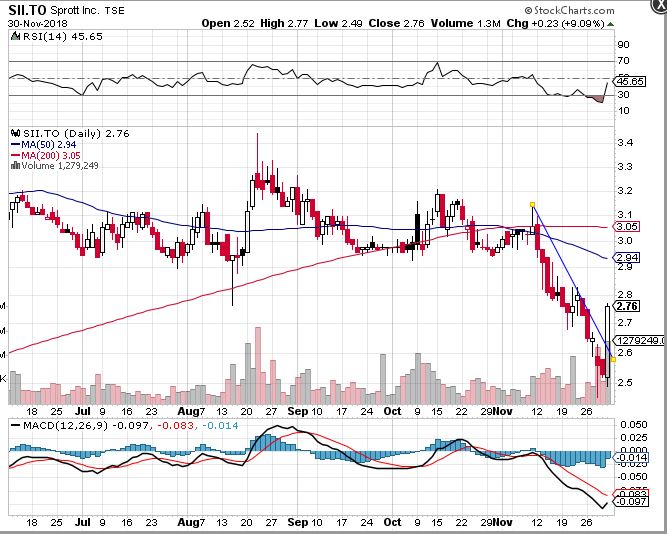667x534 pixels.
Task: Click the Chg +0.23 (+9.09%) value
Action: click(555, 23)
